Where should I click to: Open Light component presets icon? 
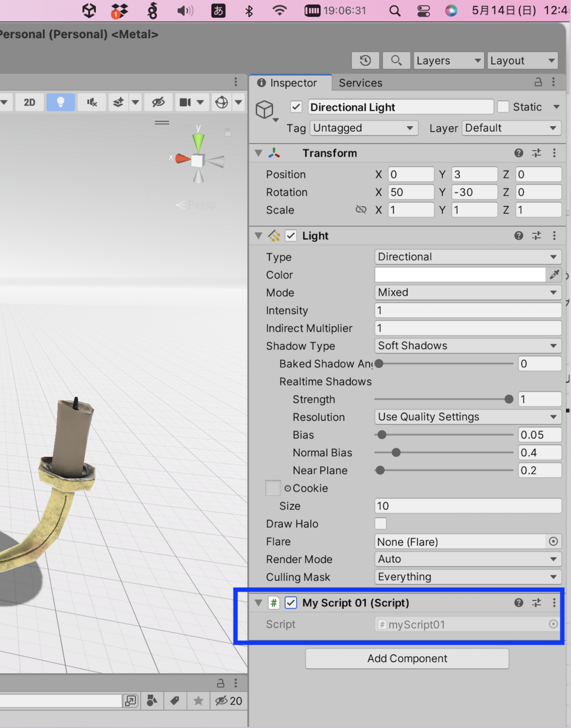click(x=536, y=235)
